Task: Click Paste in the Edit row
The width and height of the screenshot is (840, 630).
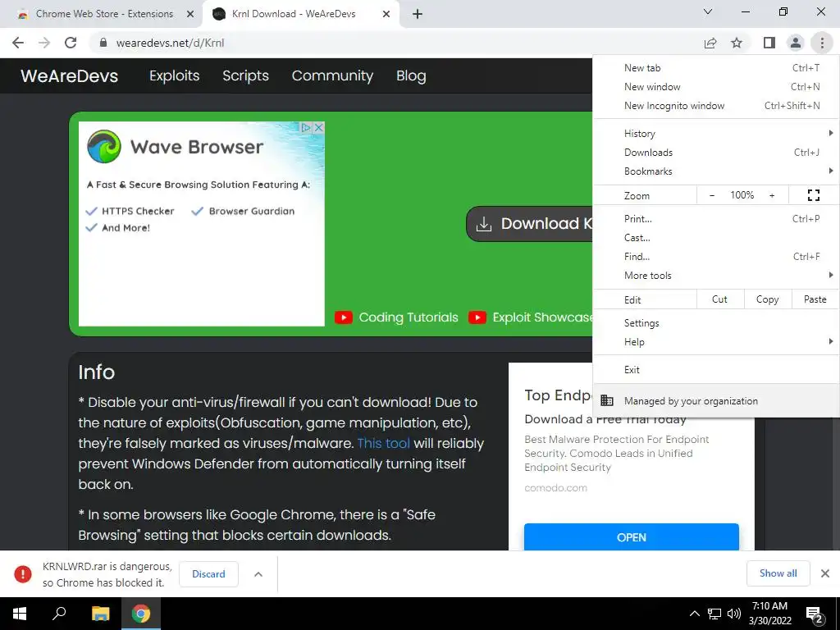Action: coord(815,299)
